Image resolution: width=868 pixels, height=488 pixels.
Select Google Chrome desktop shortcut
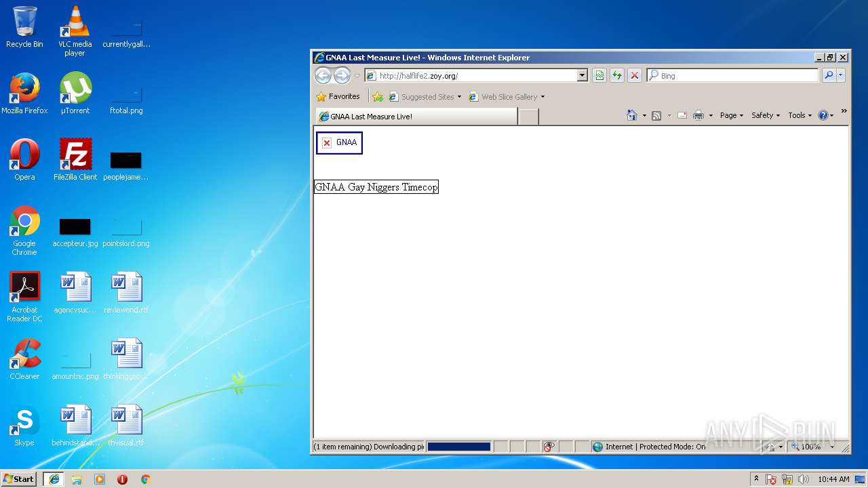coord(24,231)
